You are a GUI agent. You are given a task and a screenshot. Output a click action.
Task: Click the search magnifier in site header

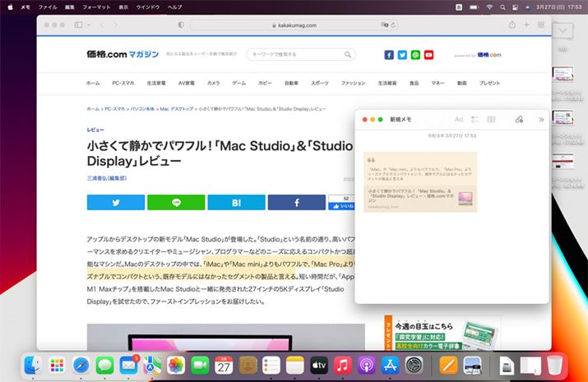click(348, 55)
